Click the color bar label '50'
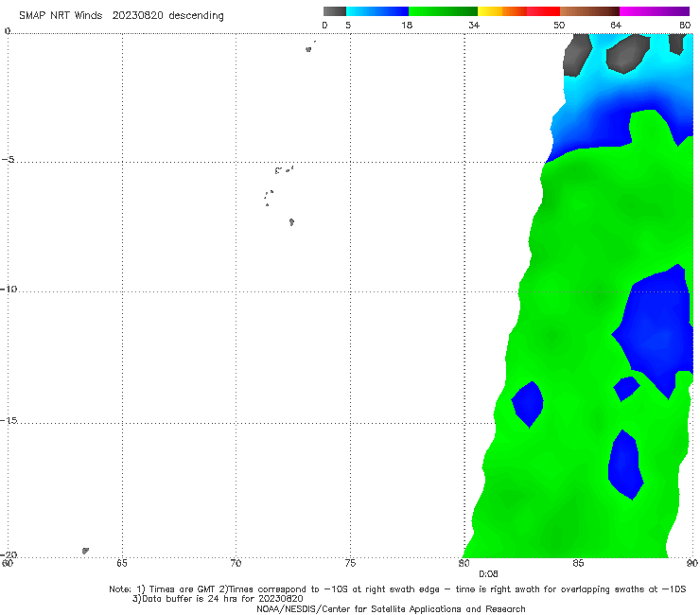This screenshot has width=700, height=615. coord(559,26)
